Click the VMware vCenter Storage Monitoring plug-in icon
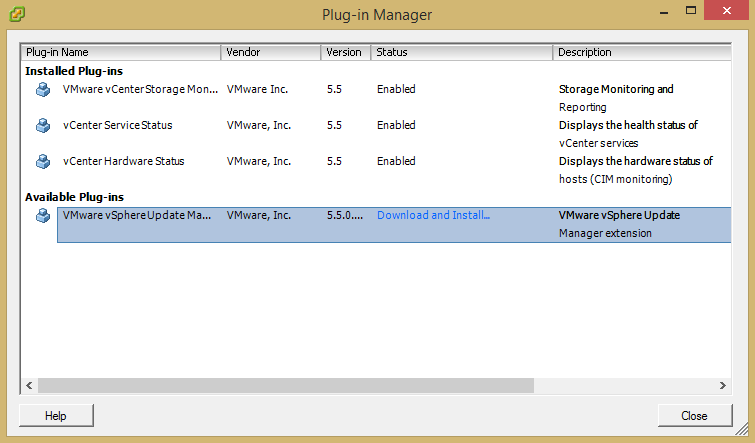 (x=43, y=90)
